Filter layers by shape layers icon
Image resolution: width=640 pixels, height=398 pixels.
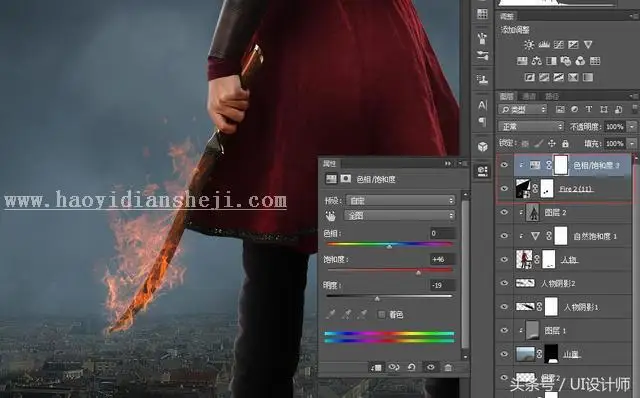pos(604,109)
